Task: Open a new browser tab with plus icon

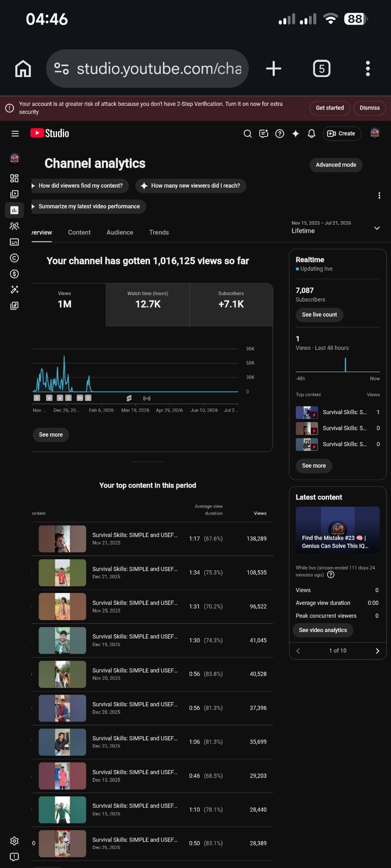Action: click(x=274, y=68)
